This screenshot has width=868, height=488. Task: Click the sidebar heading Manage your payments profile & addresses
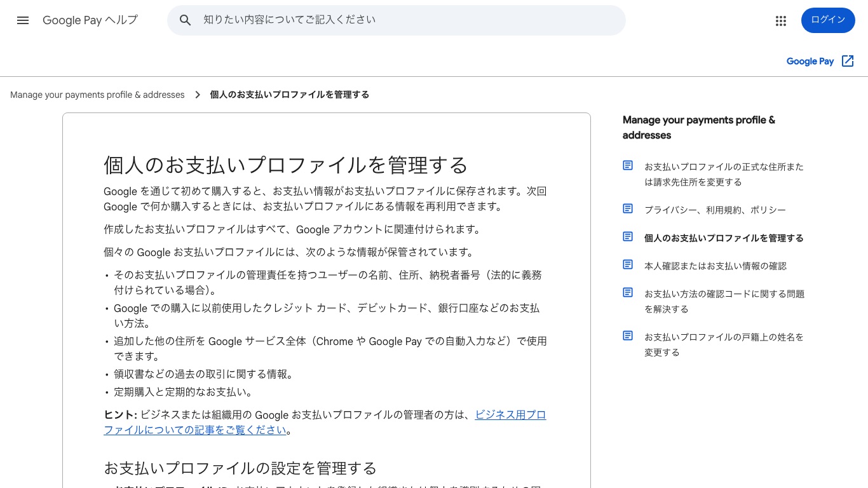click(x=699, y=128)
